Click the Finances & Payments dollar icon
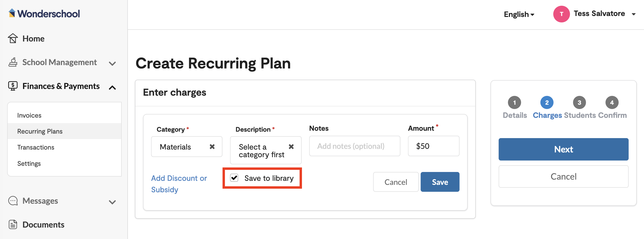The height and width of the screenshot is (239, 644). 13,86
